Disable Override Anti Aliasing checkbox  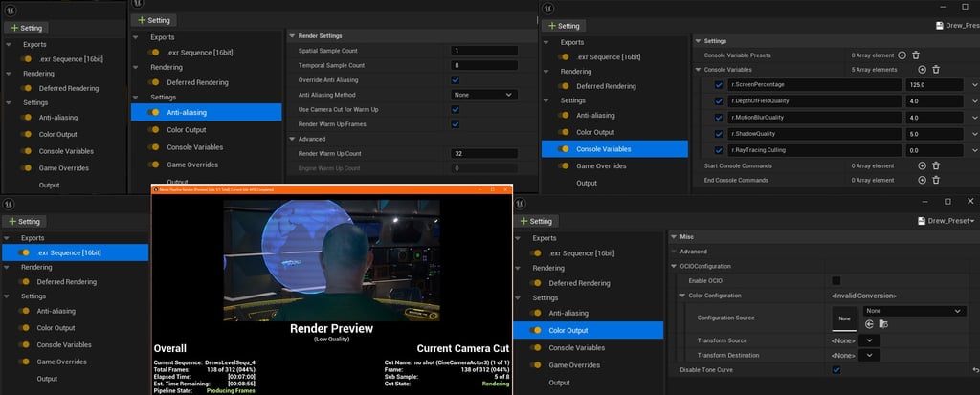pos(455,80)
